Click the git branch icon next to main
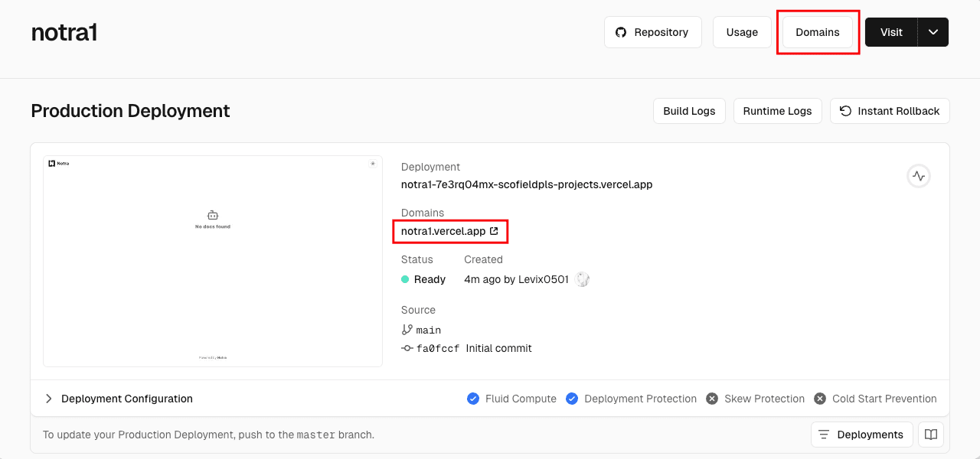980x459 pixels. (x=407, y=330)
